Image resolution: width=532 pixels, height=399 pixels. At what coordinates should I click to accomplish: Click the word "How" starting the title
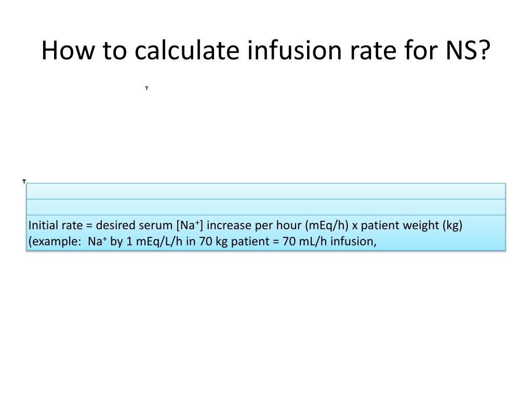(68, 50)
